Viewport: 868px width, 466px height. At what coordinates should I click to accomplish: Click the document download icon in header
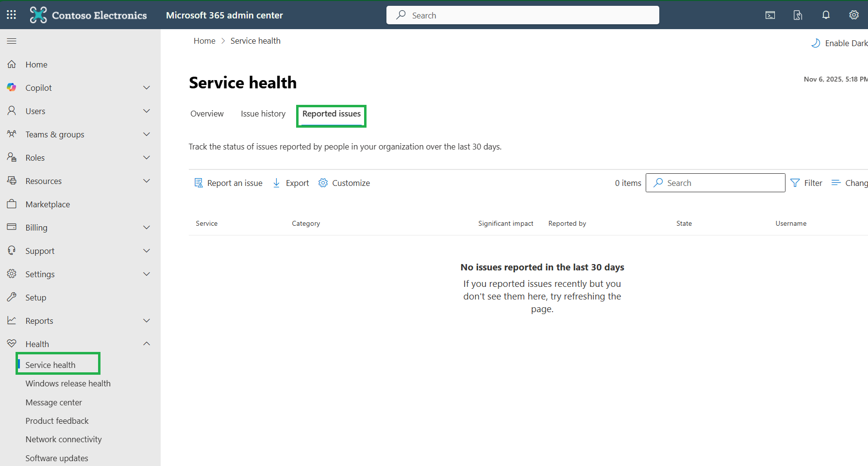798,15
